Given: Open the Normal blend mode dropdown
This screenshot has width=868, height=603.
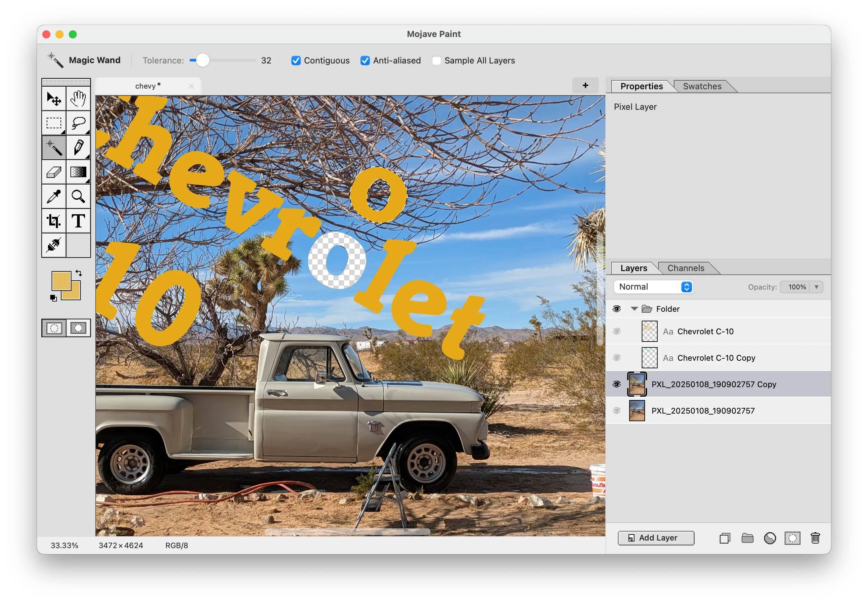Looking at the screenshot, I should coord(653,287).
